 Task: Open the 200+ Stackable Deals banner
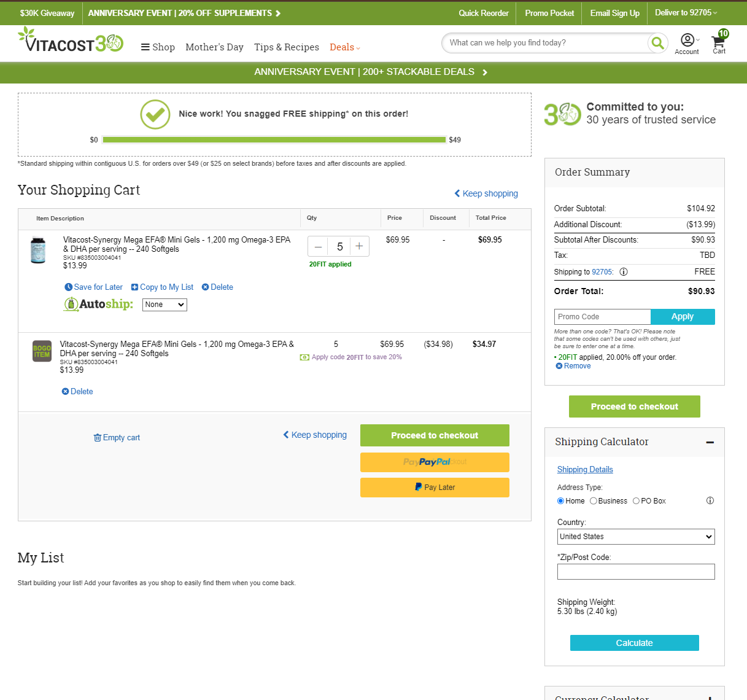tap(371, 72)
